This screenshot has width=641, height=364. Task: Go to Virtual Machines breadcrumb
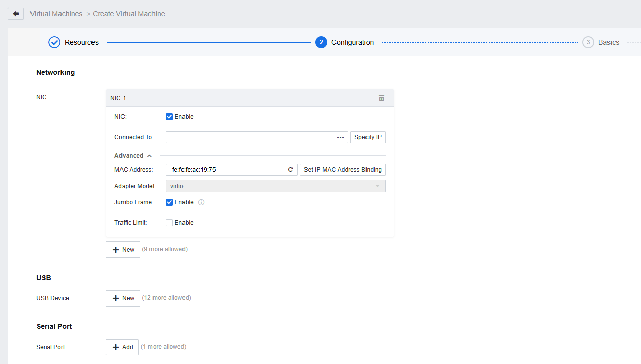click(56, 14)
